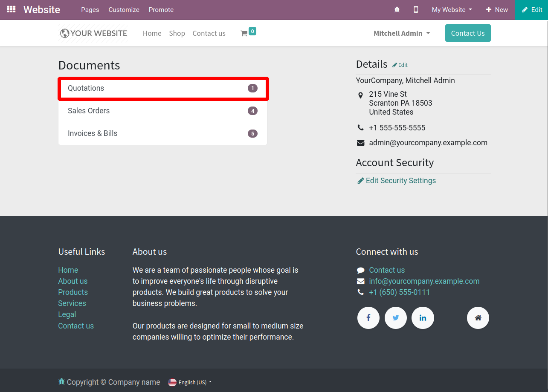Open the LinkedIn social icon
This screenshot has width=548, height=392.
coord(423,318)
